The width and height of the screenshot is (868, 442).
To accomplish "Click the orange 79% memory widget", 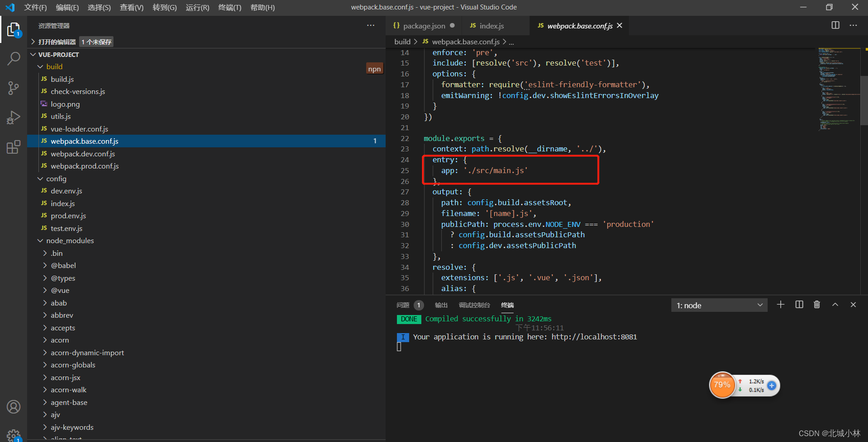I will (x=722, y=385).
